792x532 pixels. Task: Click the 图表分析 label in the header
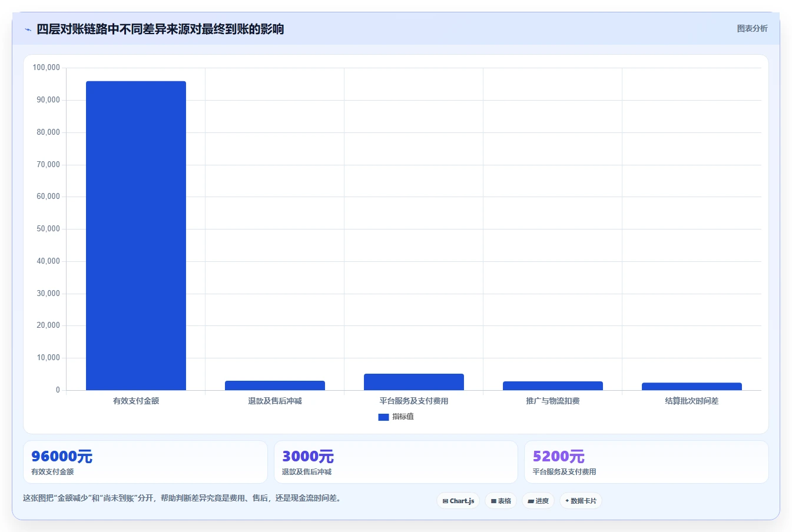click(752, 28)
